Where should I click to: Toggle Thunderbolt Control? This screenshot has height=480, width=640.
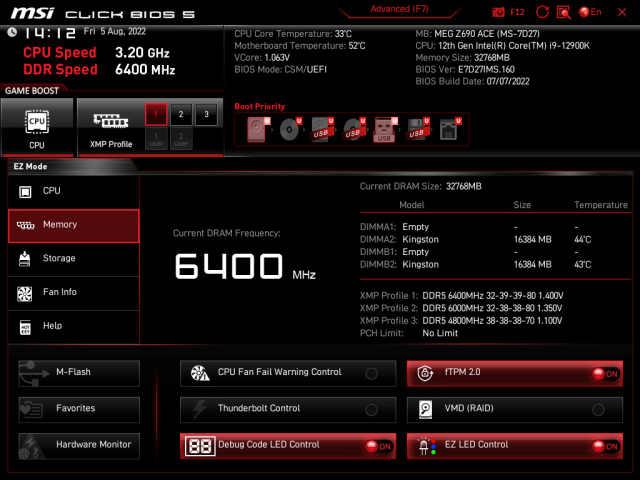click(x=288, y=409)
